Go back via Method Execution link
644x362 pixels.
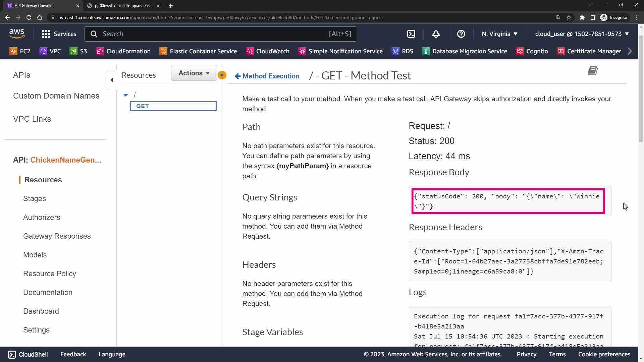pyautogui.click(x=267, y=76)
